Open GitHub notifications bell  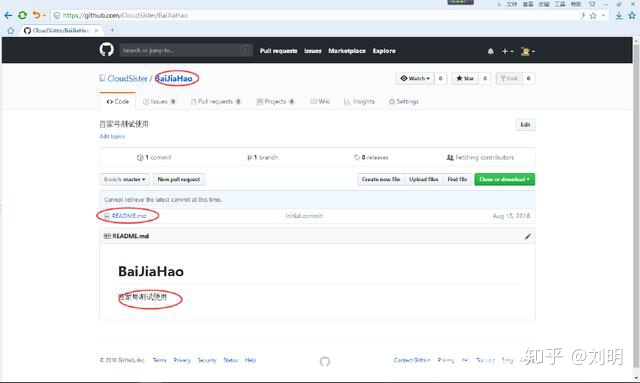pyautogui.click(x=491, y=51)
